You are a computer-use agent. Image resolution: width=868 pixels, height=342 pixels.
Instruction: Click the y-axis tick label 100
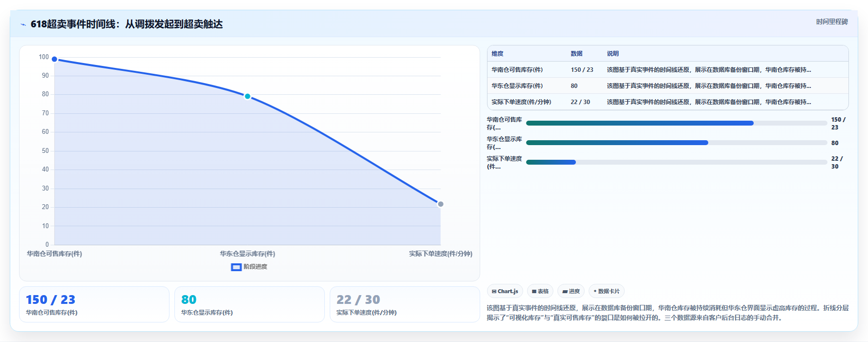click(44, 57)
